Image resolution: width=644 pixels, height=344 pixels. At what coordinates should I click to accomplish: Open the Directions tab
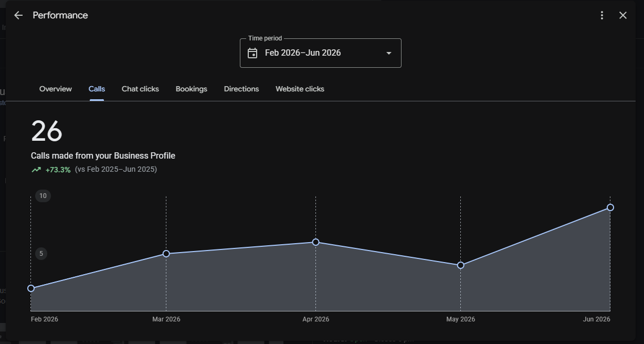click(x=241, y=89)
